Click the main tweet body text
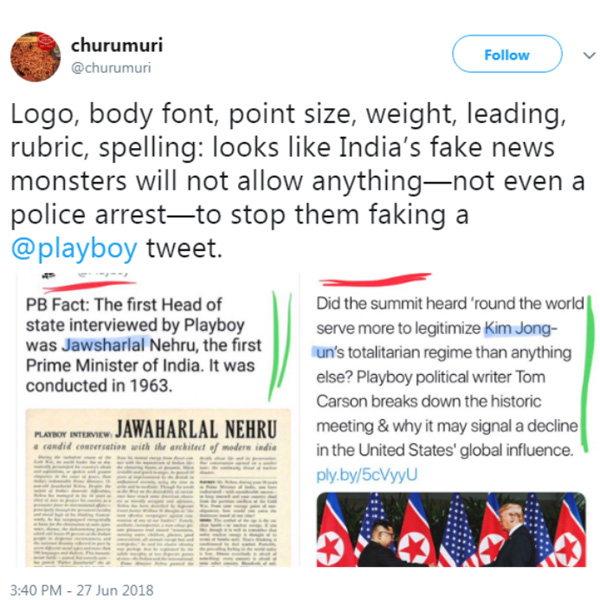Viewport: 600px width, 600px height. click(298, 181)
